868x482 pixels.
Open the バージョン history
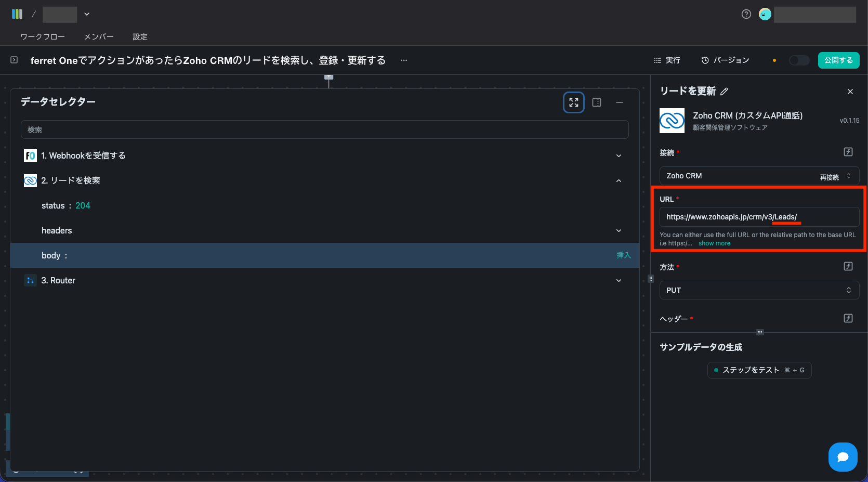point(725,60)
